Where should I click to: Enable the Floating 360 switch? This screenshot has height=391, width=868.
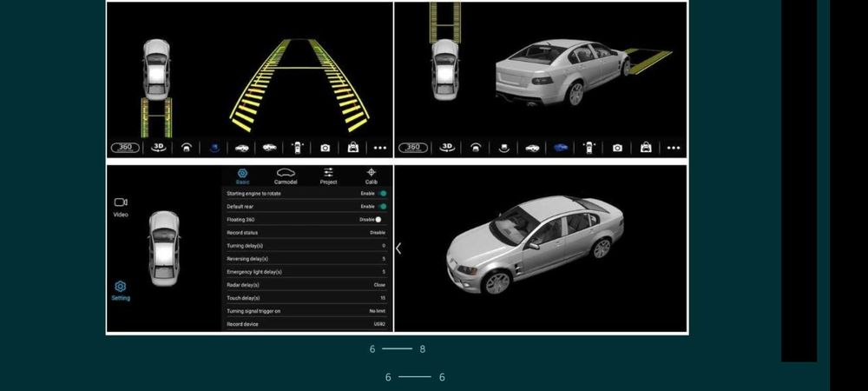click(378, 219)
